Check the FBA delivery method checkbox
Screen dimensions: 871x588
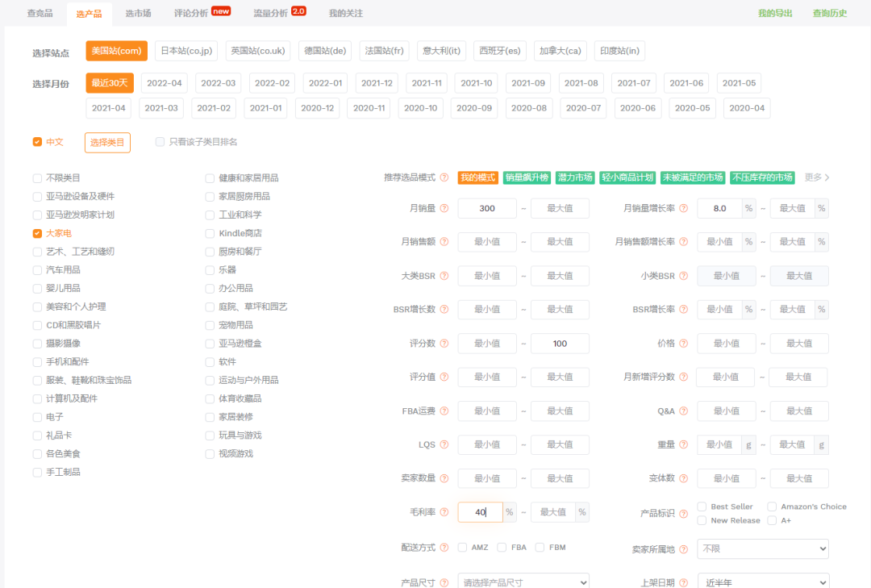click(502, 547)
